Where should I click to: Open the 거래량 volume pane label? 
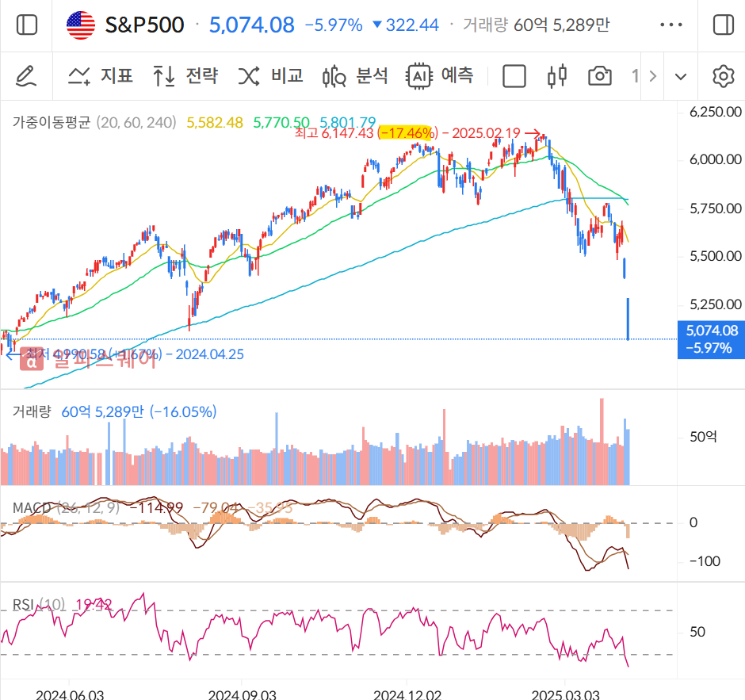32,411
